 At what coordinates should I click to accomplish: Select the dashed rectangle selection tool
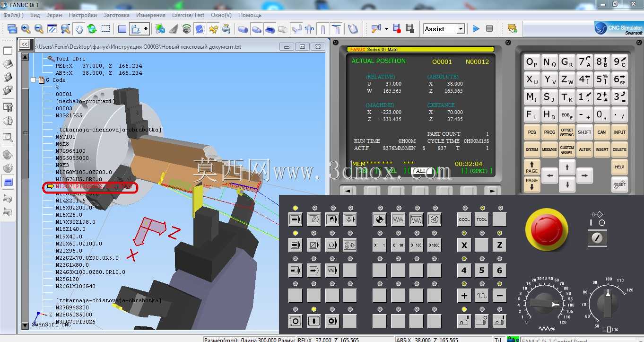(x=105, y=29)
